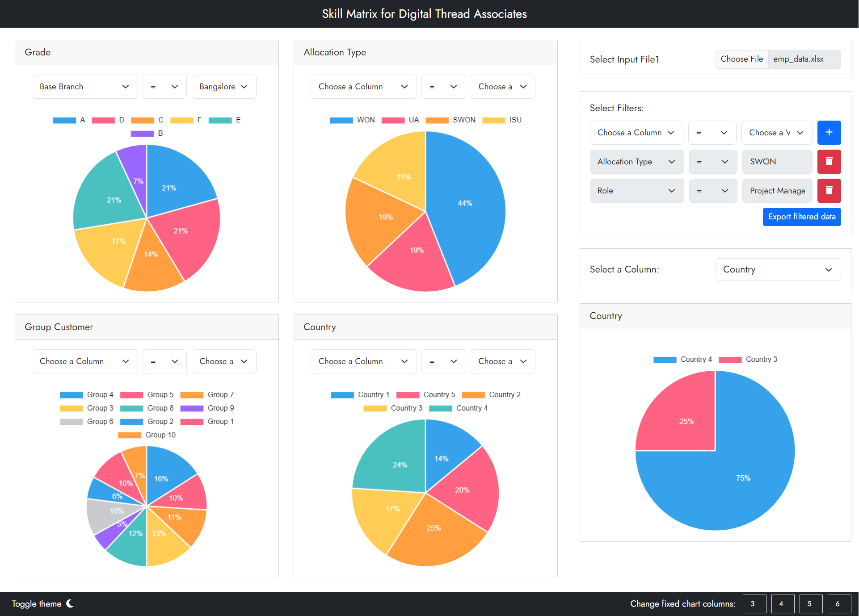The image size is (859, 616).
Task: Set fixed chart columns to 4
Action: point(783,603)
